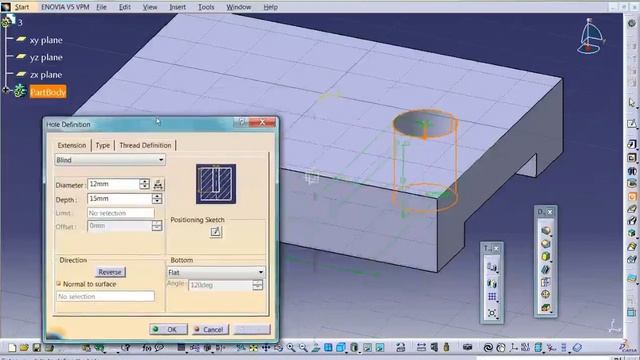Open the Flat bottom type dropdown
The image size is (640, 360).
click(216, 272)
